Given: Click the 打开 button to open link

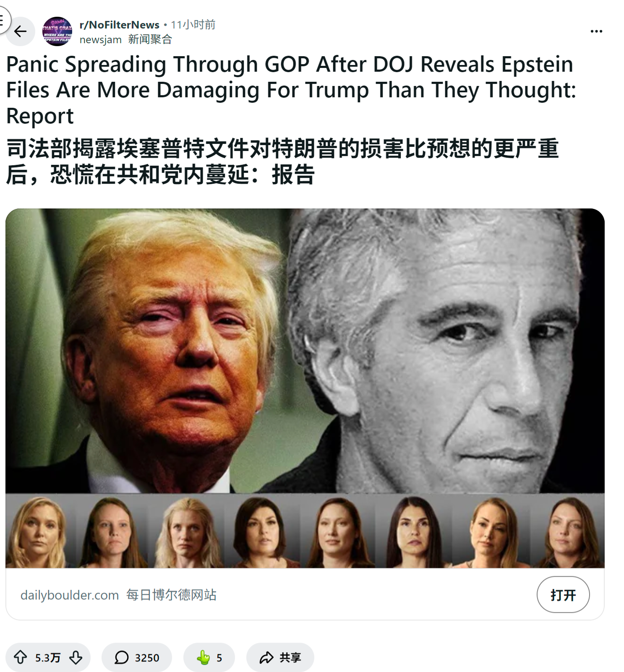Looking at the screenshot, I should 563,594.
